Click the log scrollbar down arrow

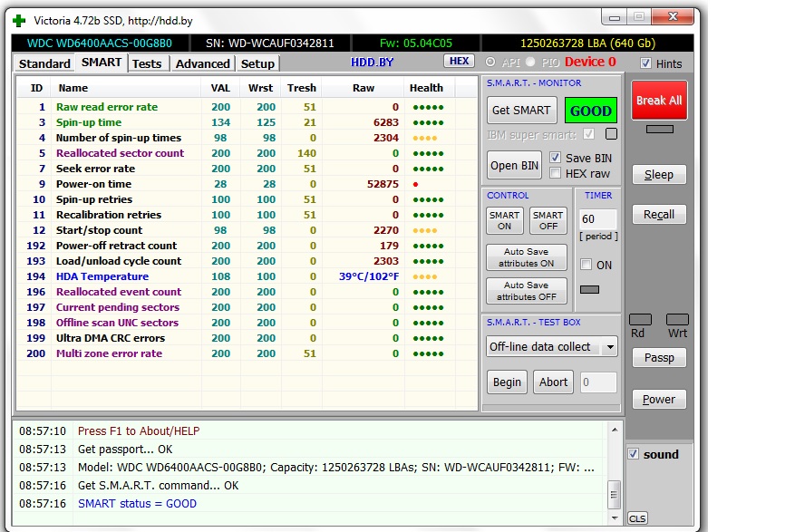(615, 517)
